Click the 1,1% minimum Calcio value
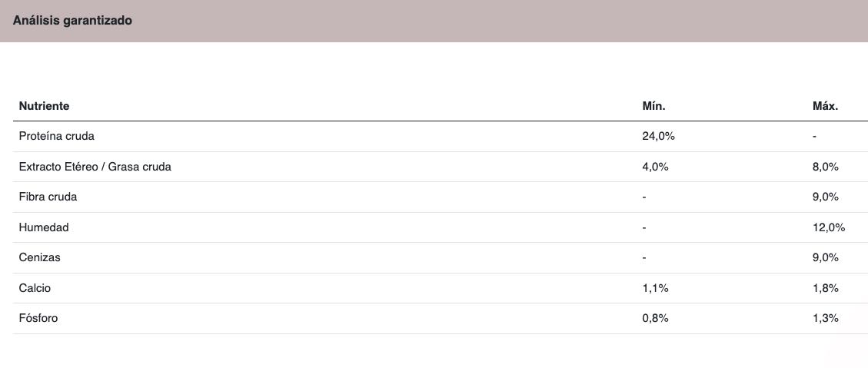868x368 pixels. [x=656, y=288]
